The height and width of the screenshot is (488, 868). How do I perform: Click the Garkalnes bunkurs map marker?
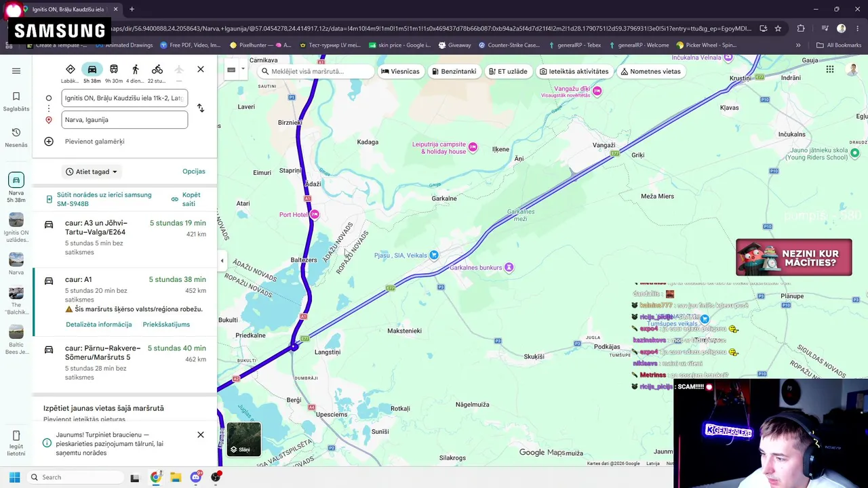pos(509,267)
